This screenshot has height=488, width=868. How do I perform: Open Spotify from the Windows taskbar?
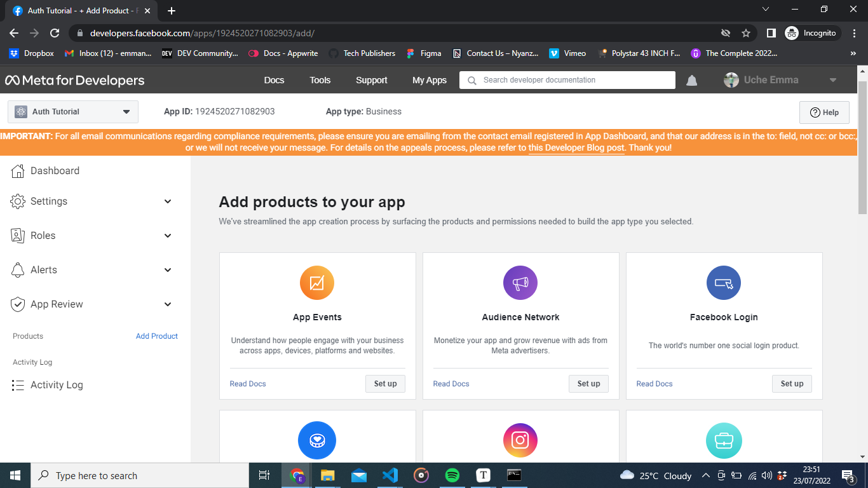pyautogui.click(x=452, y=475)
